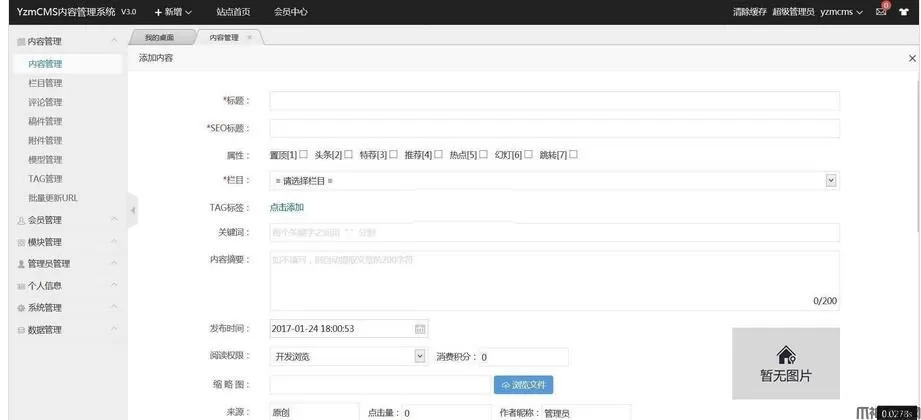Click the t-shirt theme skin icon
Screen dimensions: 921x420
[x=906, y=12]
